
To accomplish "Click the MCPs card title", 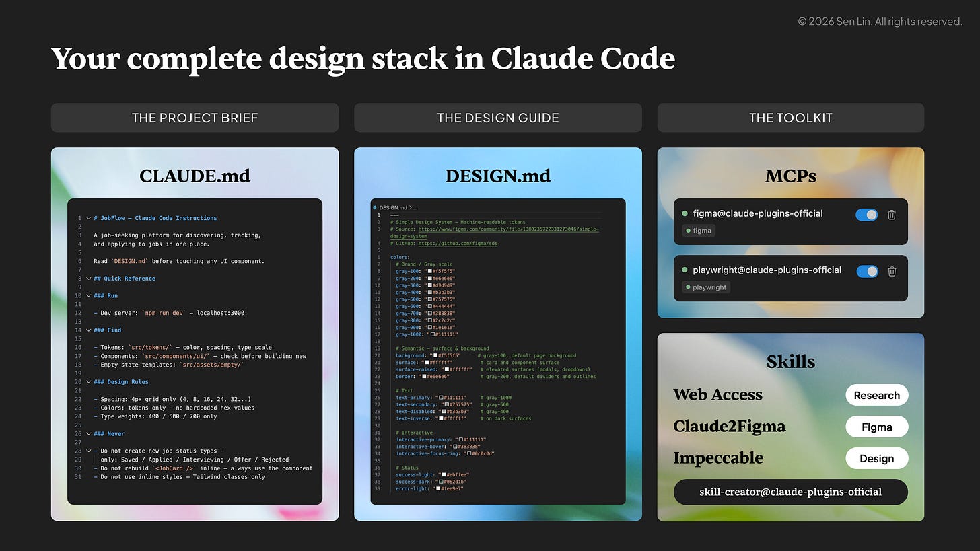I will pos(791,176).
